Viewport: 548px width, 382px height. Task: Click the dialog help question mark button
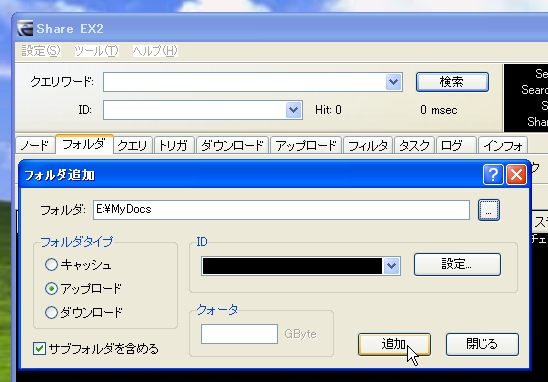coord(493,174)
